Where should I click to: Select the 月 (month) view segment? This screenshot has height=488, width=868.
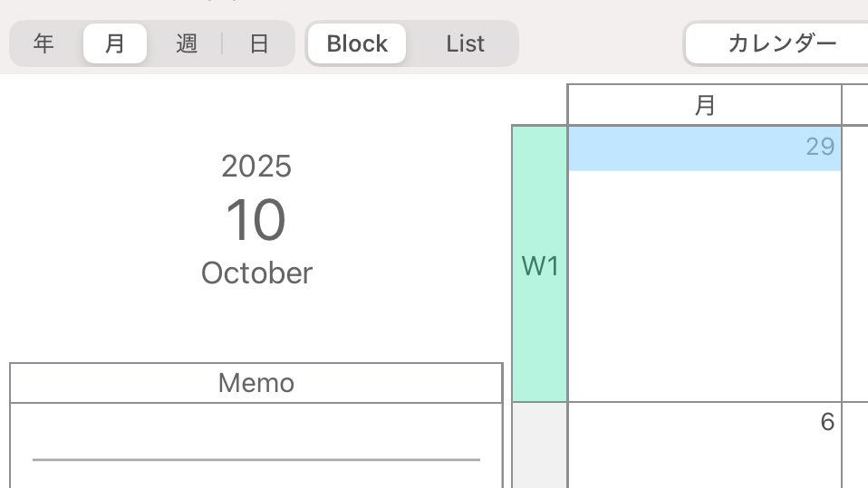tap(115, 43)
